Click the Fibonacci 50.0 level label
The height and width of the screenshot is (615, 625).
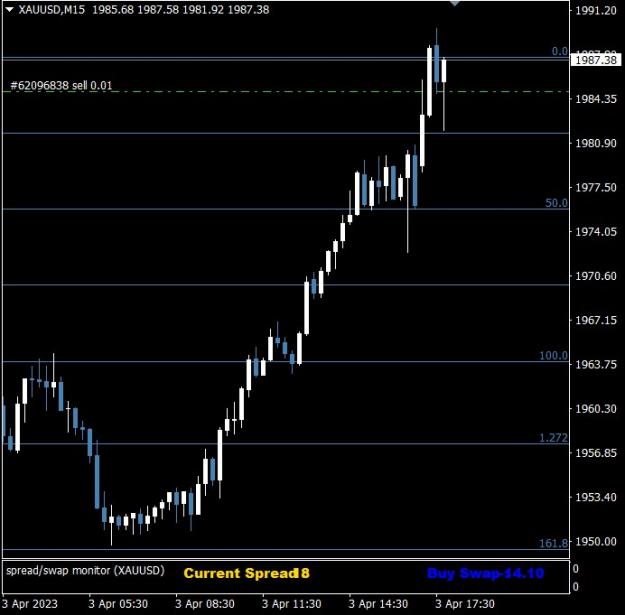coord(556,203)
